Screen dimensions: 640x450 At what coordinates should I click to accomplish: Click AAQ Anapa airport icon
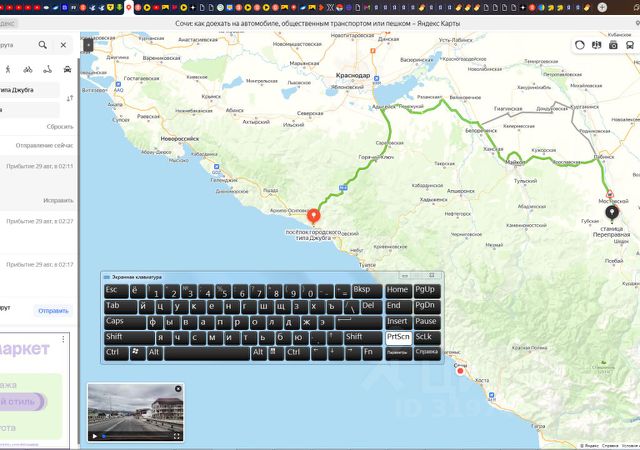tap(118, 84)
